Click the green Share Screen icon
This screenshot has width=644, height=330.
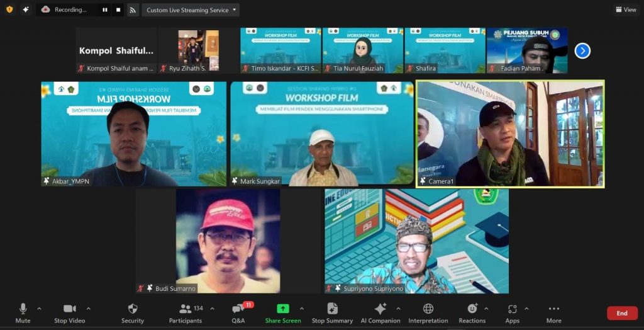click(x=283, y=309)
